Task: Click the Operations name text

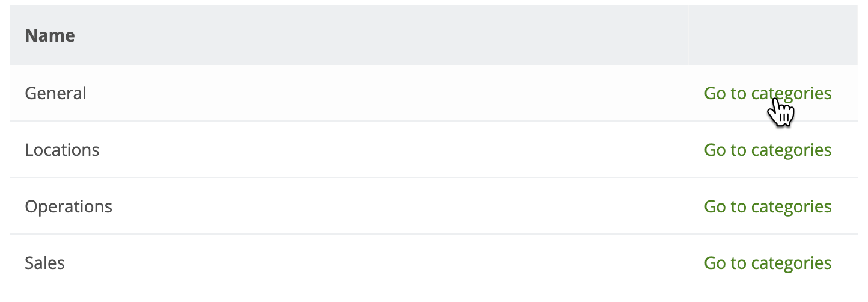Action: click(69, 206)
